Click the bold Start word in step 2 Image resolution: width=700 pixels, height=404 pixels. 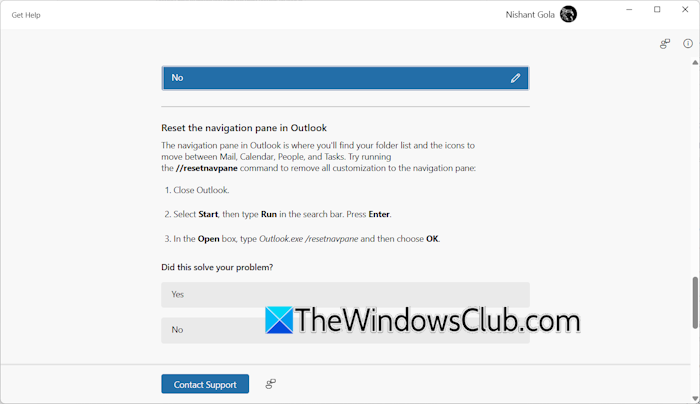tap(208, 214)
